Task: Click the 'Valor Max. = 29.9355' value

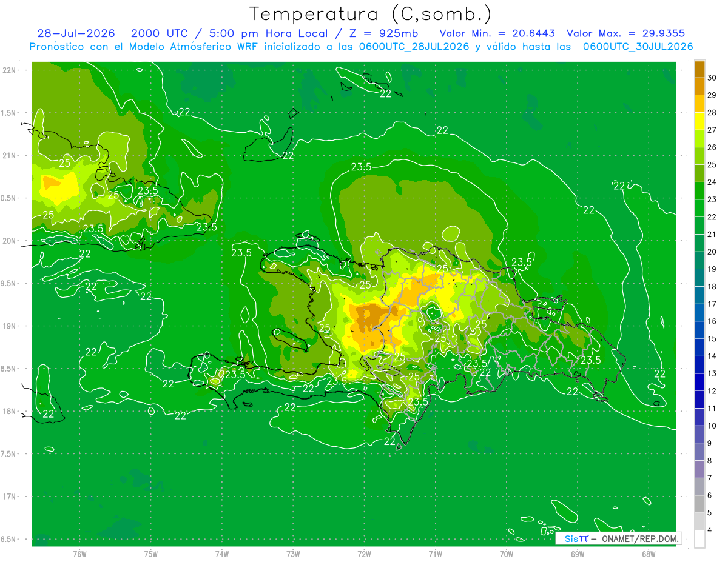Action: tap(626, 33)
